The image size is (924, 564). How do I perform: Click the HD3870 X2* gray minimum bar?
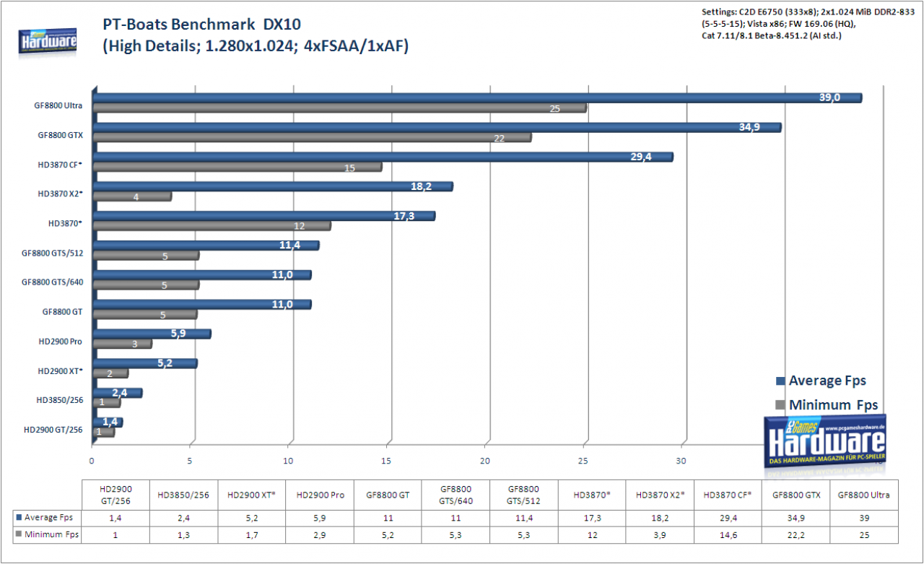click(x=132, y=196)
